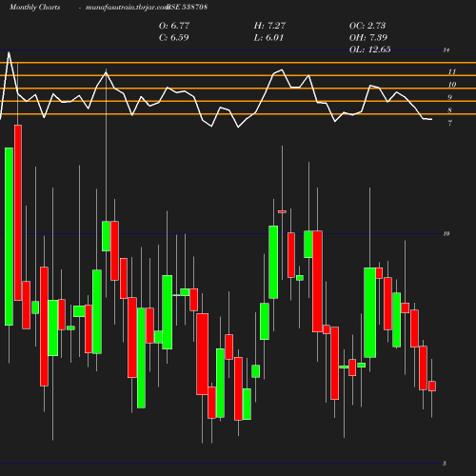Image resolution: width=476 pixels, height=476 pixels.
Task: Select the high value 'H: 7.27'
Action: (269, 26)
